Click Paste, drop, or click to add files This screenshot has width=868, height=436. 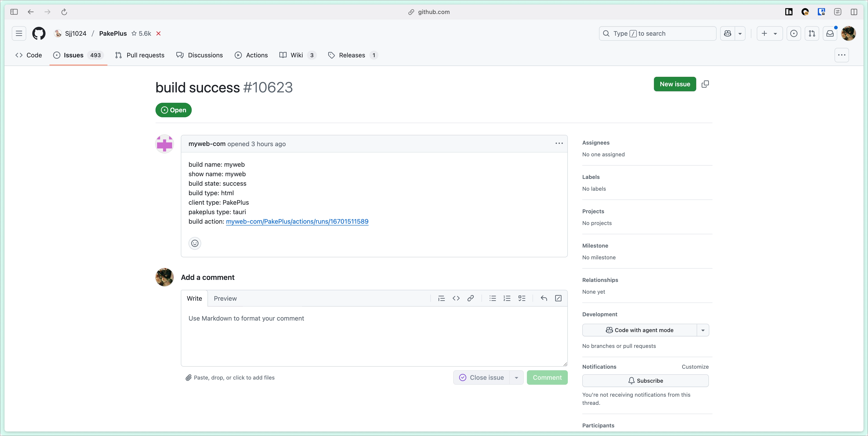point(230,377)
